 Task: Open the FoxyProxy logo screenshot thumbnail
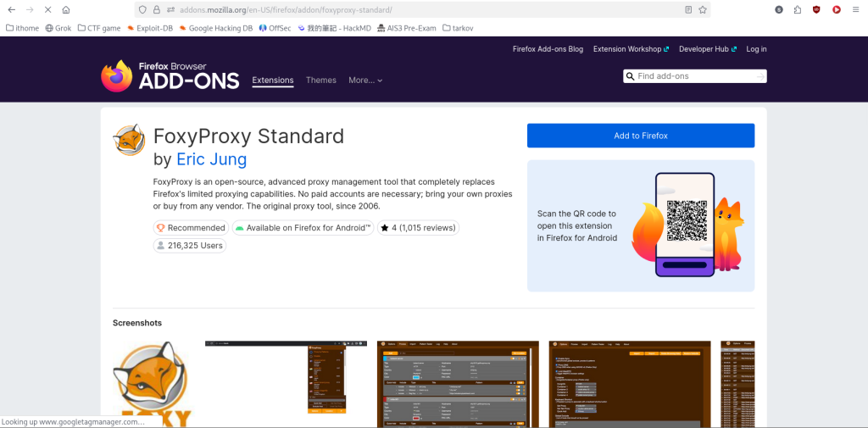click(x=153, y=384)
